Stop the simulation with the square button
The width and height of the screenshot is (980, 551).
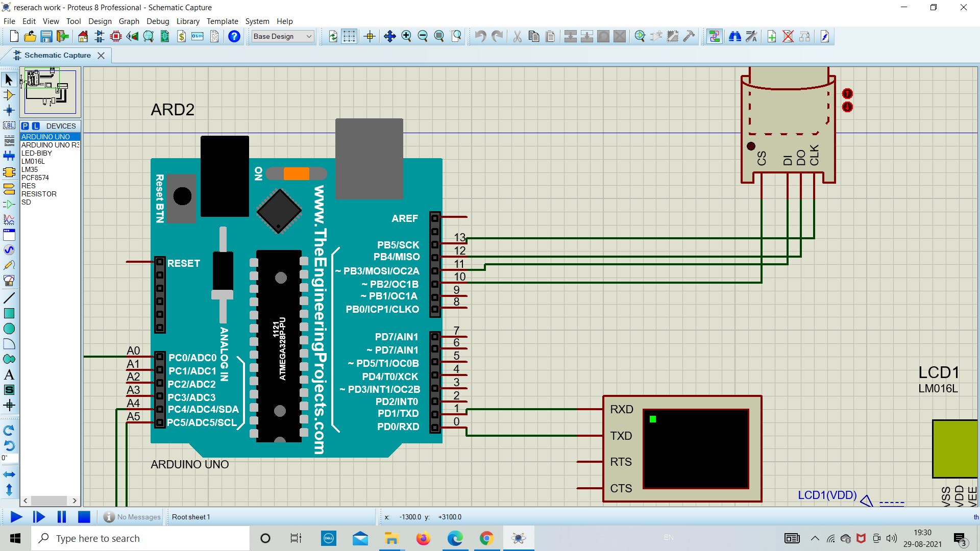(x=84, y=517)
